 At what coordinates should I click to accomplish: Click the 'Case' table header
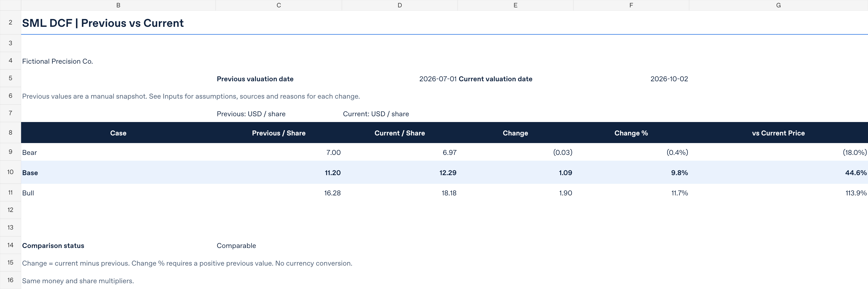coord(118,133)
